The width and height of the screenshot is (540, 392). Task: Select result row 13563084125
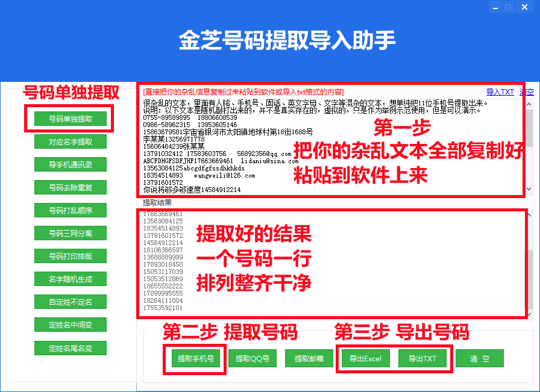[x=163, y=221]
